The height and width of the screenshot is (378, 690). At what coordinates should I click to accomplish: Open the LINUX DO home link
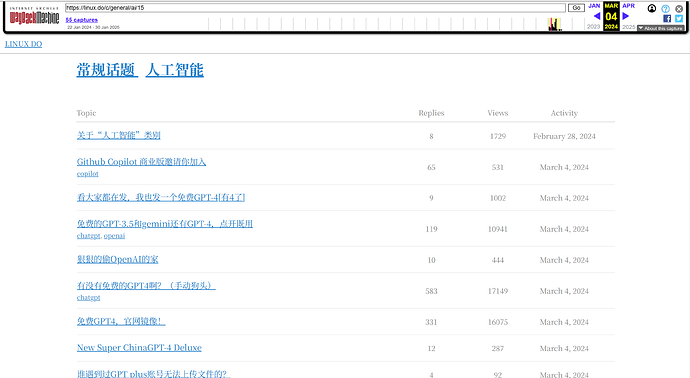23,44
